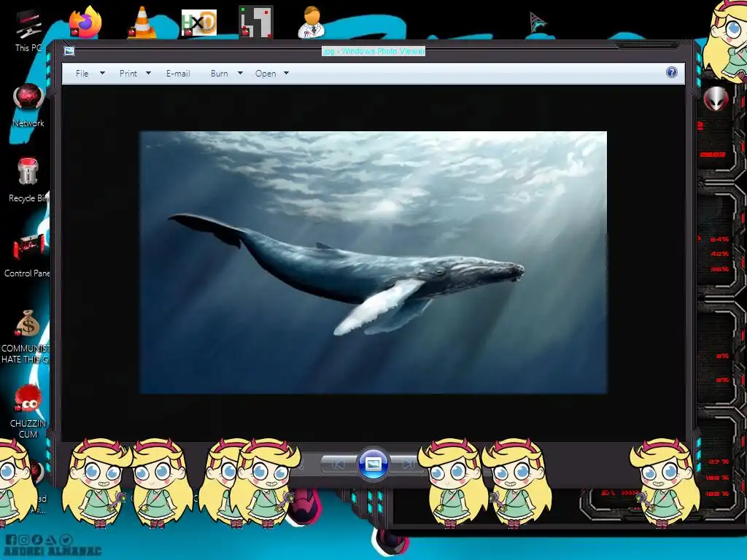This screenshot has height=560, width=747.
Task: Start the slide show with blue round button
Action: pyautogui.click(x=373, y=463)
